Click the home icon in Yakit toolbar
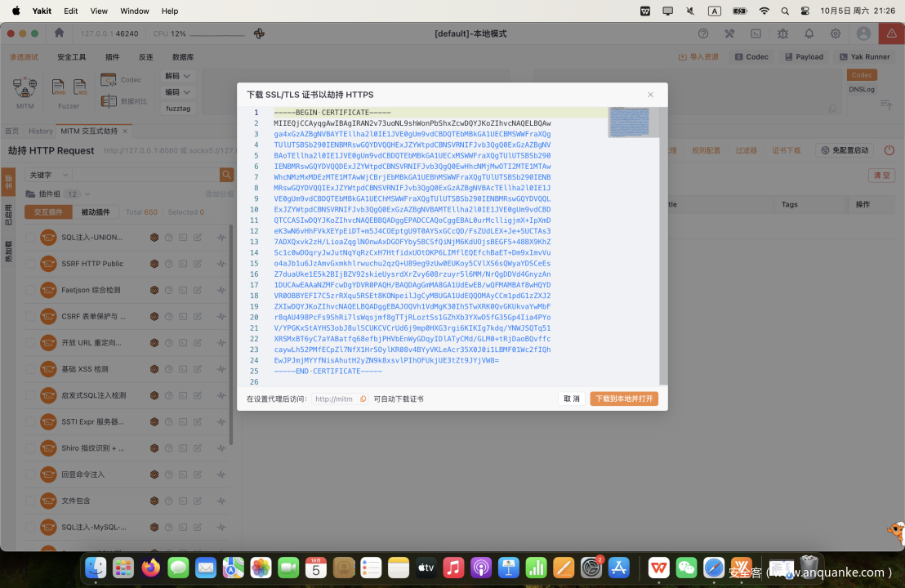This screenshot has width=905, height=588. (x=59, y=33)
